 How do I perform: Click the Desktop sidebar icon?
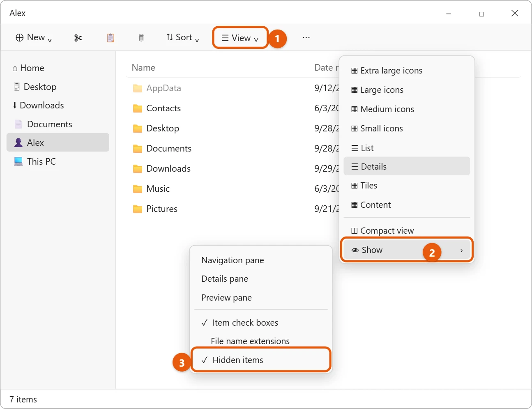(x=17, y=87)
